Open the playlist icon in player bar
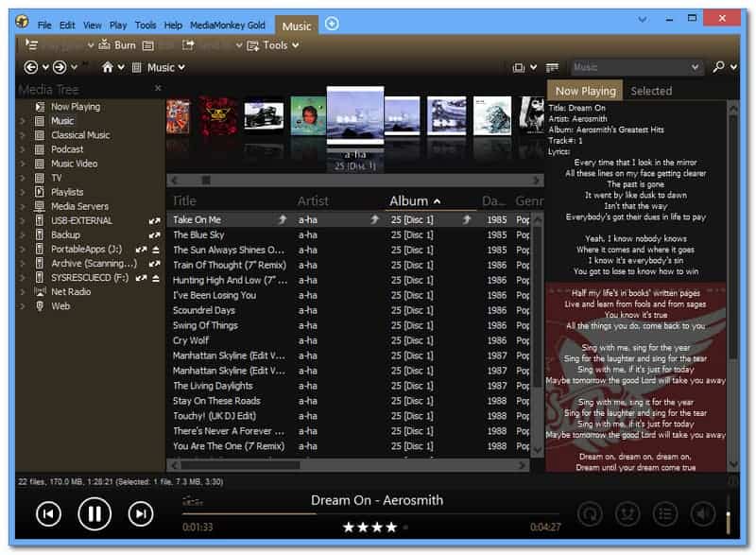756x555 pixels. [665, 513]
